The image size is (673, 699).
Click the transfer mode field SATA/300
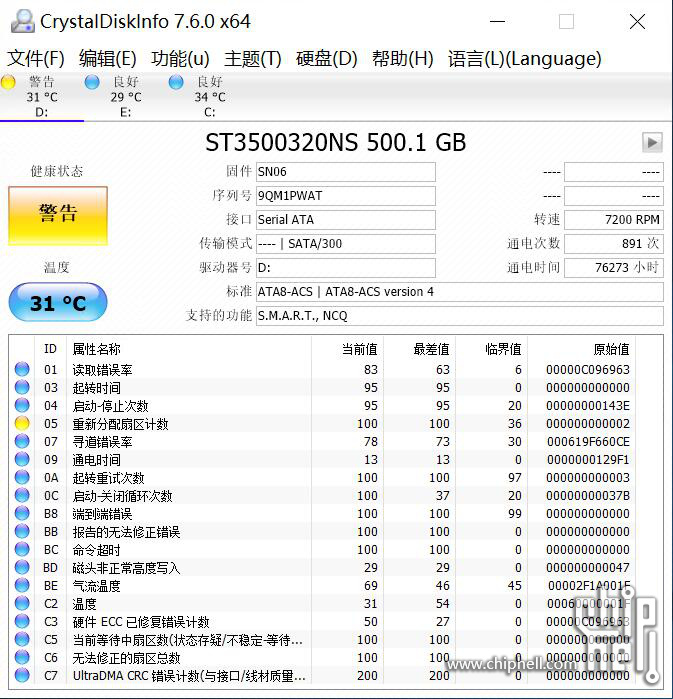coord(345,244)
